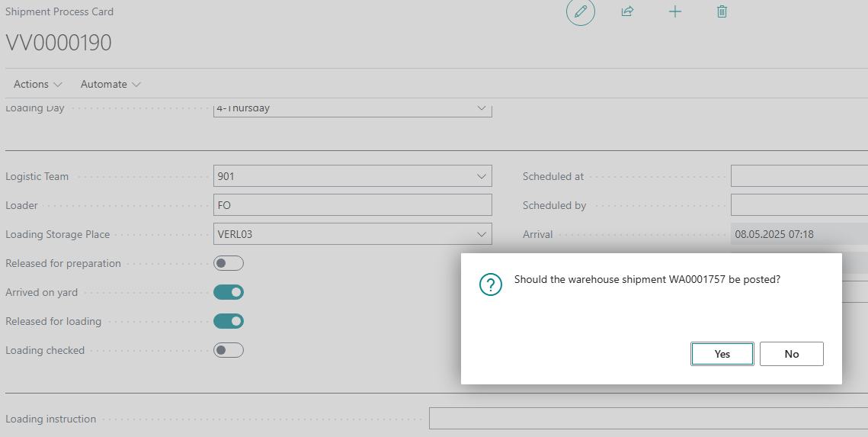Expand the Logistic Team dropdown
868x437 pixels.
[481, 176]
